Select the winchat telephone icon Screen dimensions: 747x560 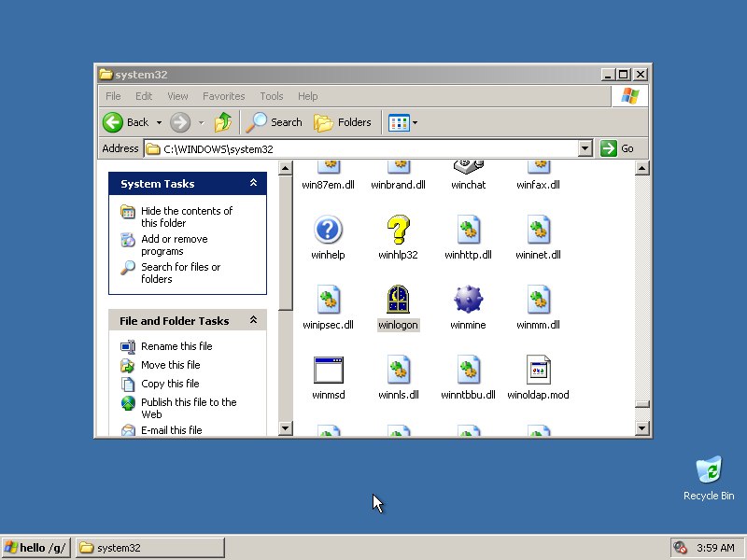pyautogui.click(x=469, y=167)
